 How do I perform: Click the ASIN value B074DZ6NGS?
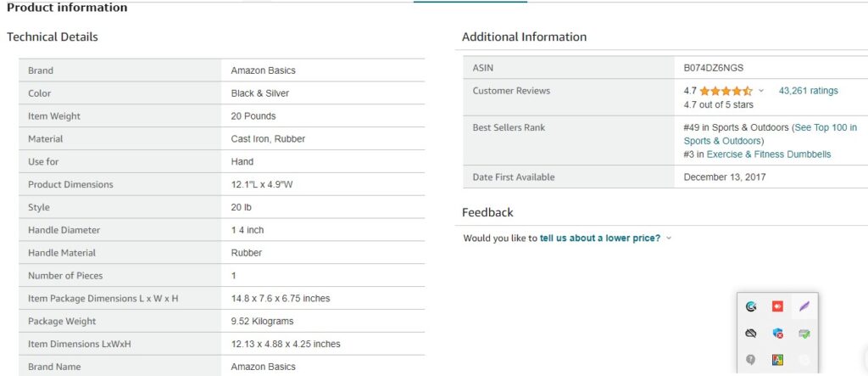tap(714, 68)
